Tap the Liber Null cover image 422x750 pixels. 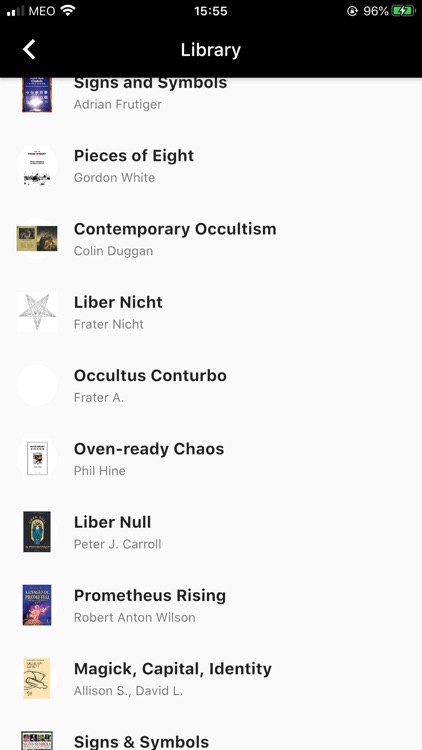pos(37,531)
